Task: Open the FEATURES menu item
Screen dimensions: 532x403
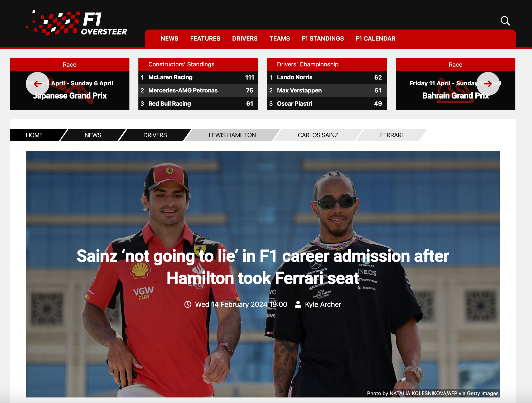Action: 205,38
